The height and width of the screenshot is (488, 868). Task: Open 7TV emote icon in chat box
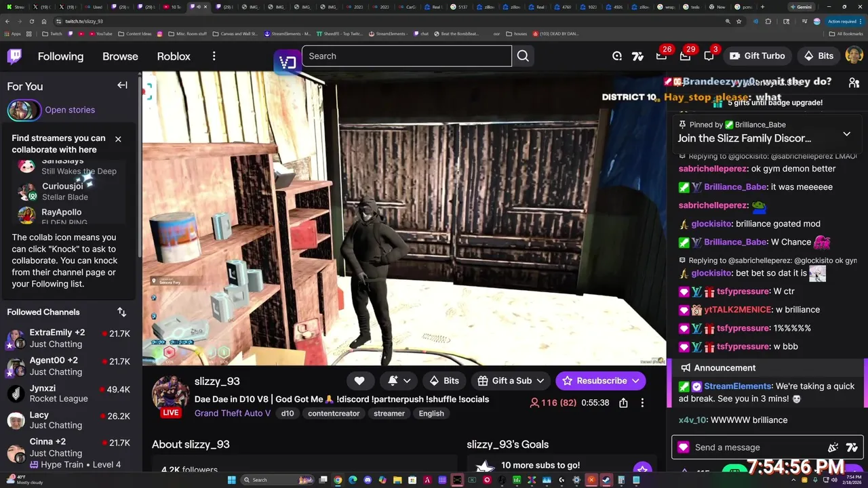pyautogui.click(x=852, y=447)
